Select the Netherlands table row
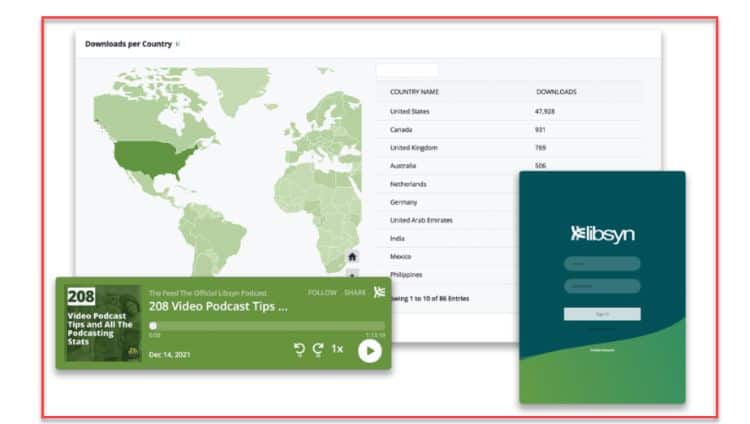Screen dimensions: 750x424 448,184
